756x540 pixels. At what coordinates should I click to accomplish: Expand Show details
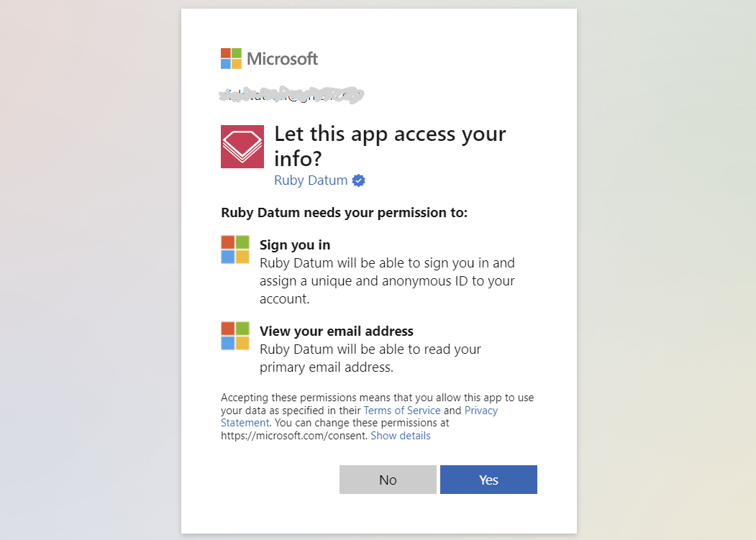click(400, 435)
